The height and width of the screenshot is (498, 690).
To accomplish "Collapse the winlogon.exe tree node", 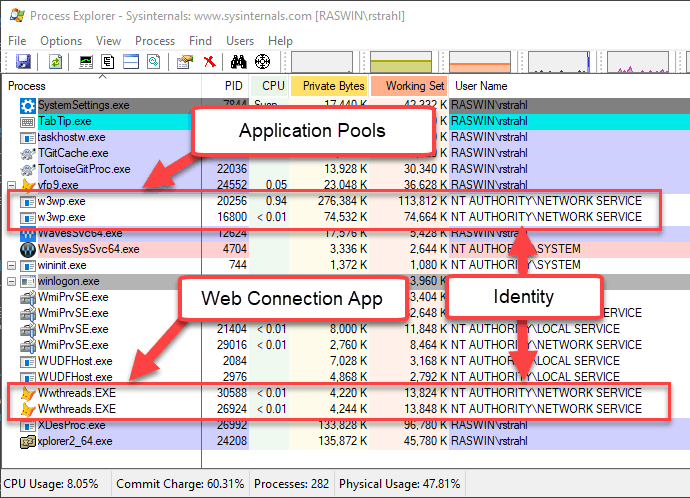I will [x=12, y=281].
